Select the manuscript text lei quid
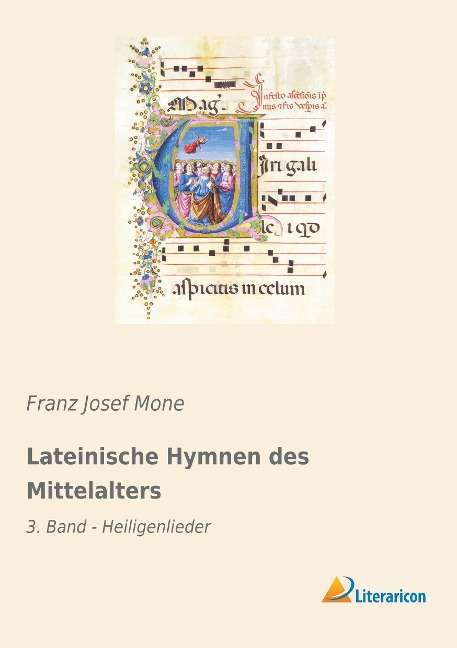This screenshot has height=648, width=457. coord(291,228)
